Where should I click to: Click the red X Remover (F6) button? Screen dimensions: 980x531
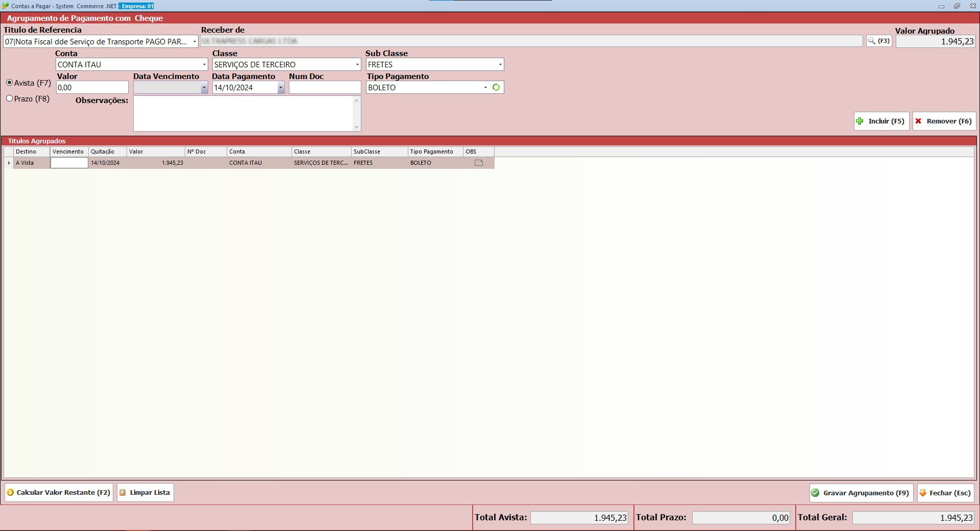(x=944, y=121)
